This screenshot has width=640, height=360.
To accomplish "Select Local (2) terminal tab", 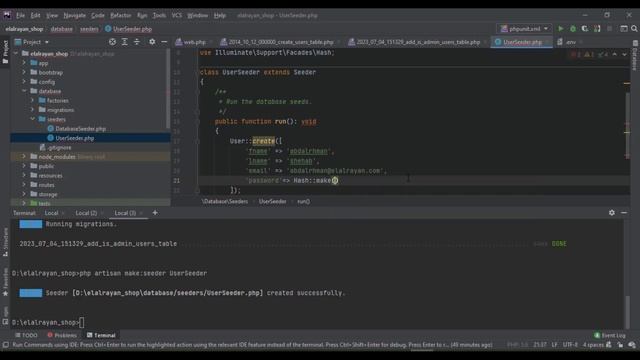I will click(86, 213).
